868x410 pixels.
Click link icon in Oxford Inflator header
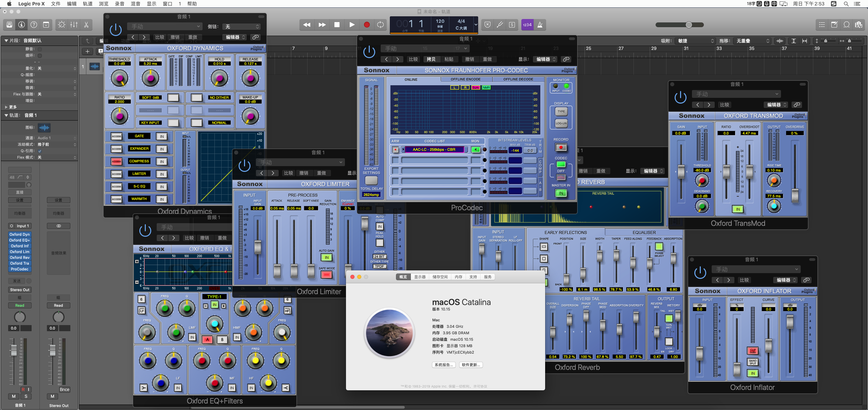(806, 280)
